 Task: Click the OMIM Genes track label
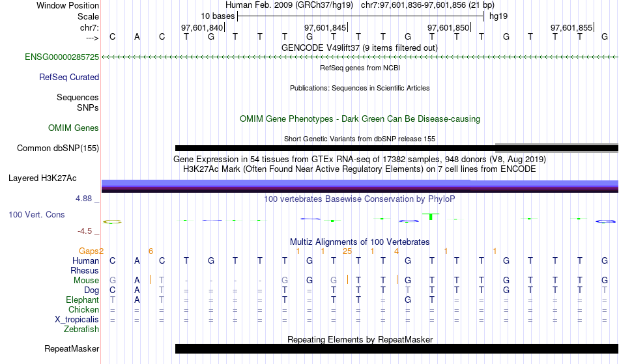click(74, 128)
